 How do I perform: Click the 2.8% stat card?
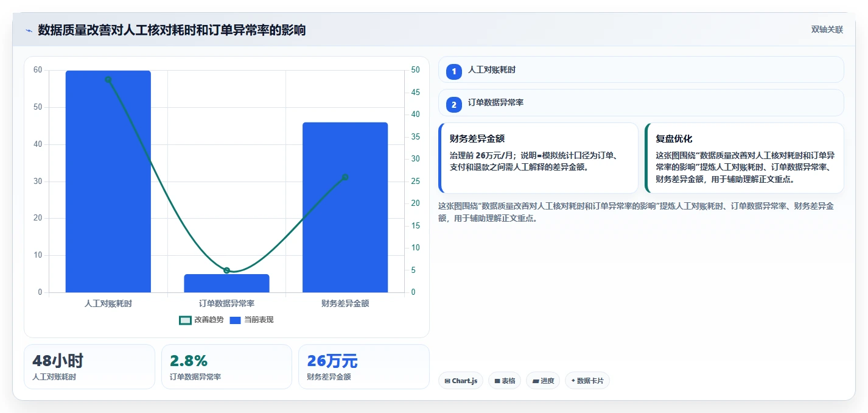coord(226,367)
